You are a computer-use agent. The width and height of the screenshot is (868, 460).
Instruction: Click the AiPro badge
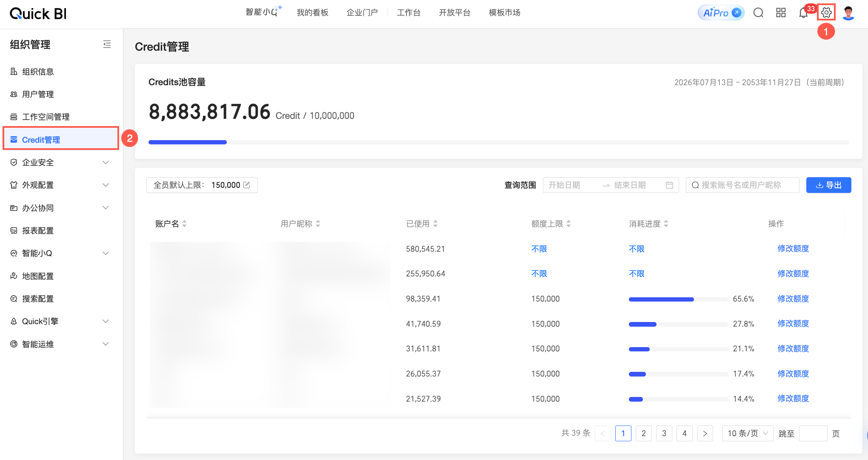click(721, 13)
